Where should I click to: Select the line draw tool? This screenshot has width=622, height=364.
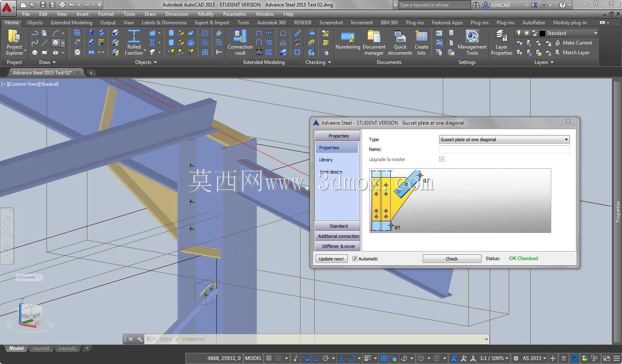(x=44, y=42)
